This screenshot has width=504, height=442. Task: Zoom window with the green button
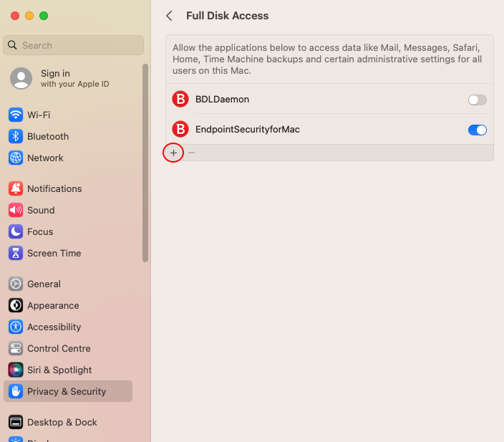tap(44, 16)
